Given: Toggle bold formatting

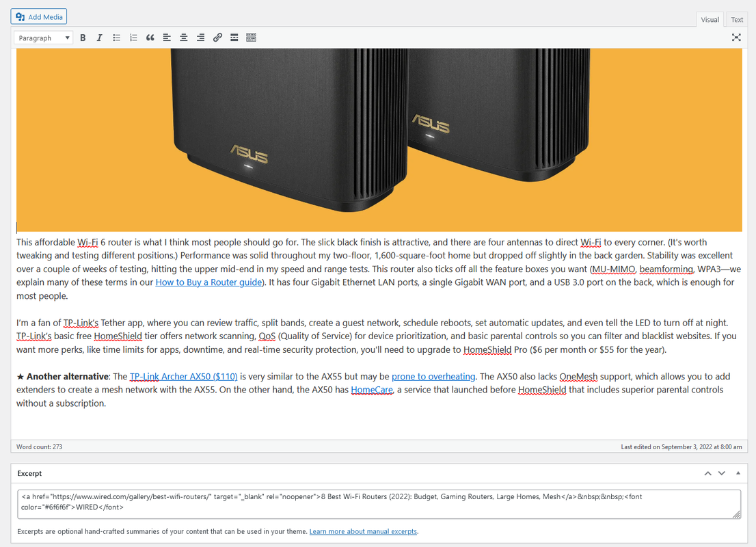Looking at the screenshot, I should coord(83,38).
